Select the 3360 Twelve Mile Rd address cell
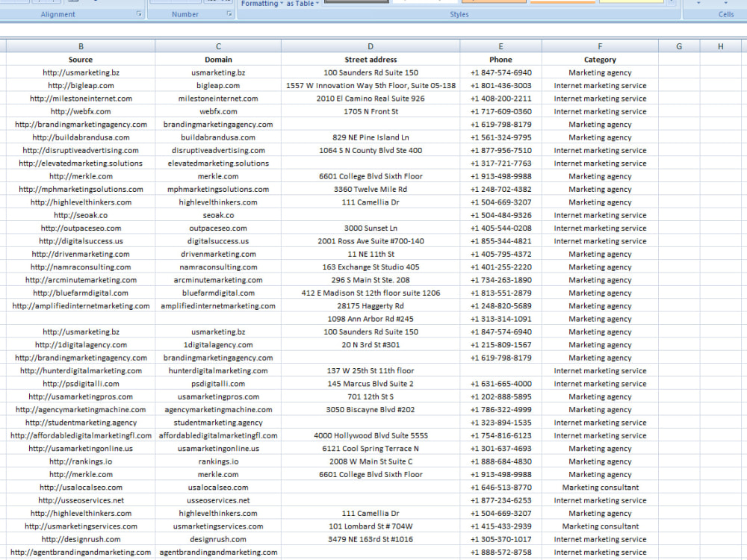The image size is (747, 560). (371, 189)
